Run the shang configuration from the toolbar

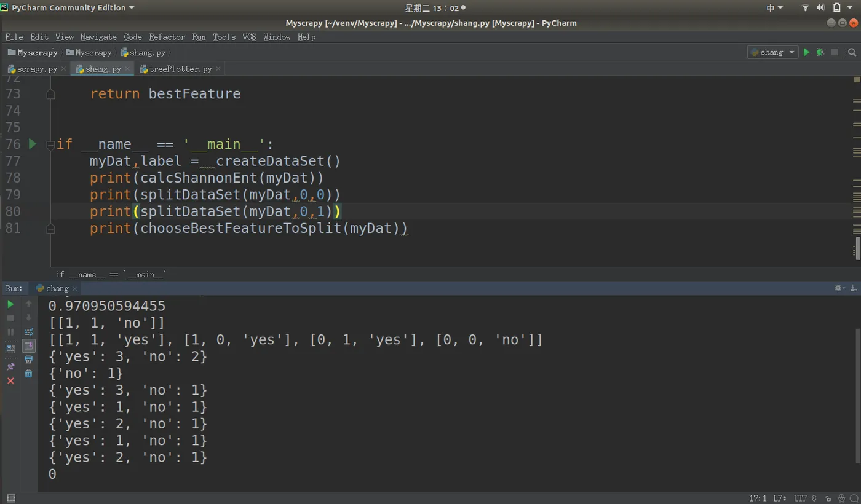(806, 52)
